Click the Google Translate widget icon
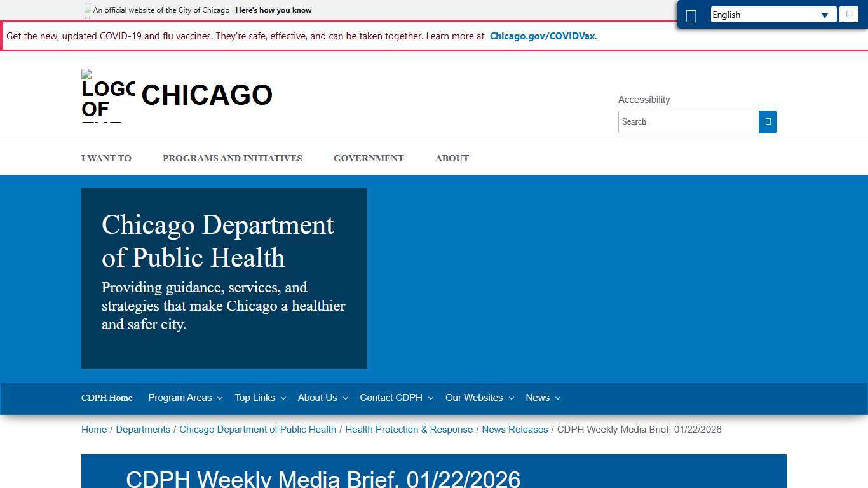The image size is (868, 488). click(x=691, y=15)
